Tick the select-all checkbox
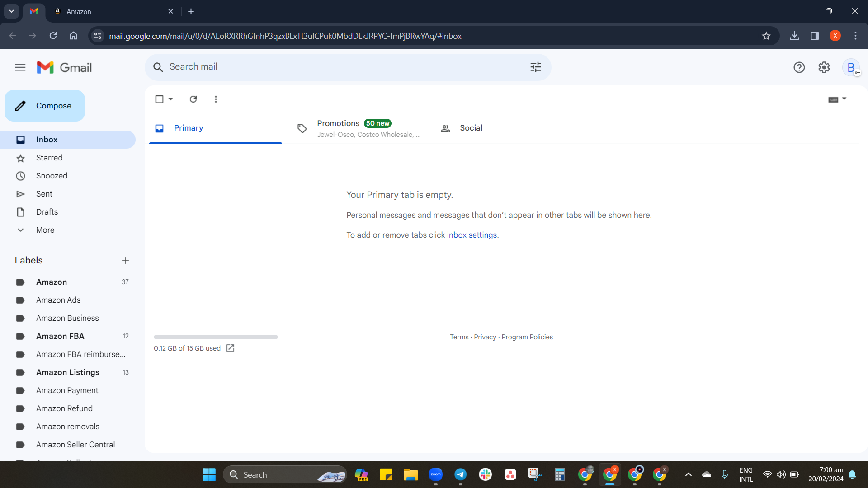The width and height of the screenshot is (868, 488). (159, 99)
